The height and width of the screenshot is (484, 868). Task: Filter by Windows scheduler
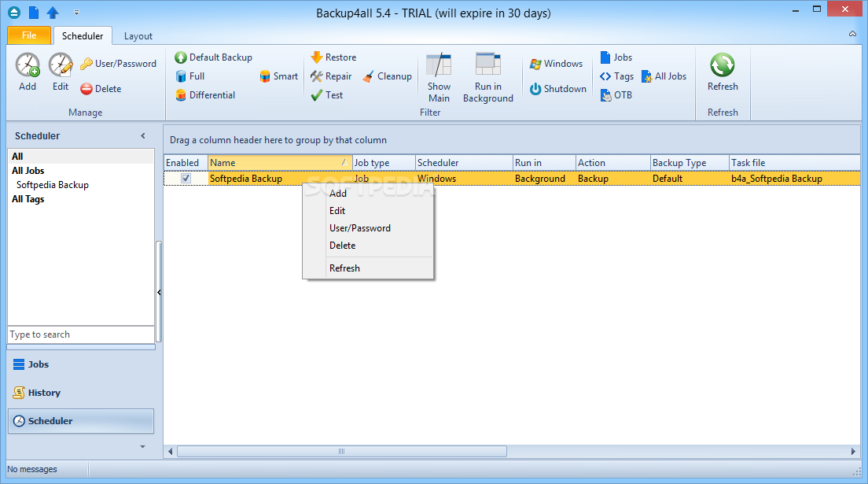pos(556,64)
